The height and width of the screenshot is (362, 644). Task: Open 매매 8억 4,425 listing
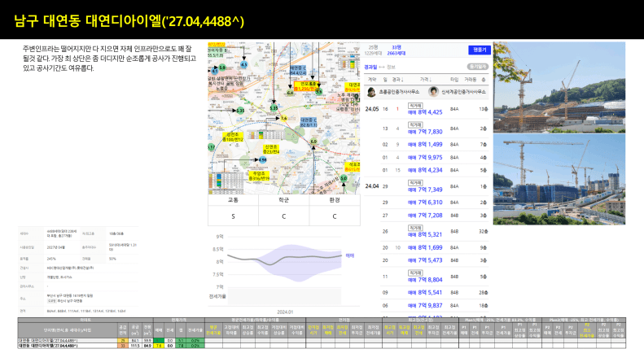click(425, 112)
